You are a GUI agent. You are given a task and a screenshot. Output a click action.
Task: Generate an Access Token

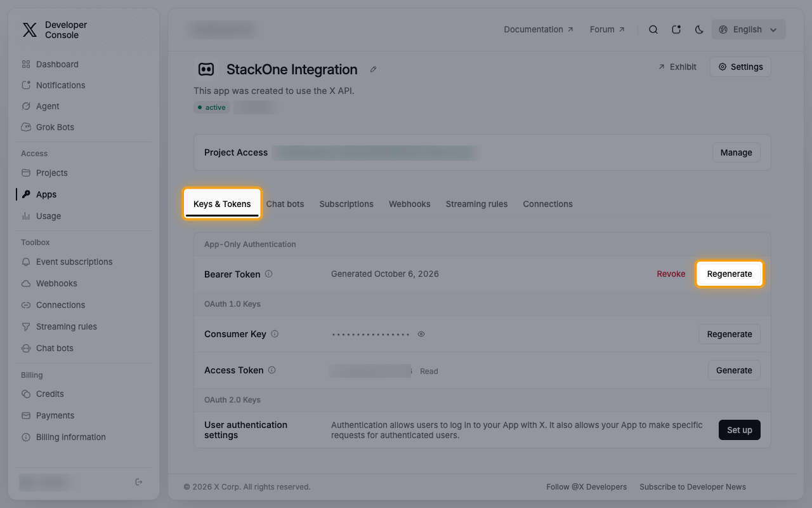(x=734, y=370)
